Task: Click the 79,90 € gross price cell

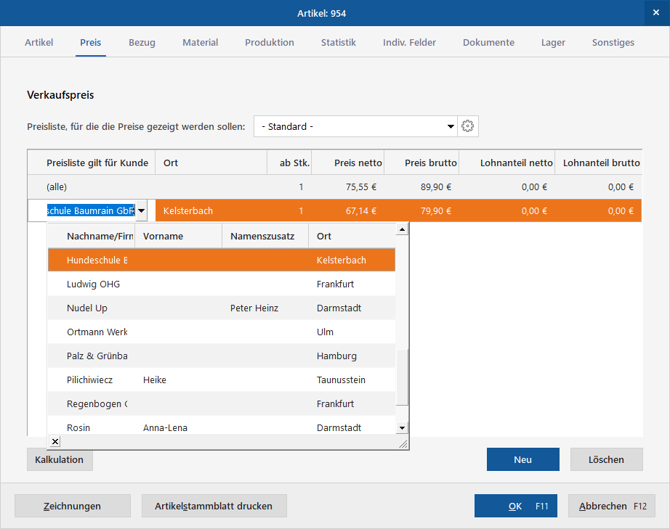Action: click(435, 211)
